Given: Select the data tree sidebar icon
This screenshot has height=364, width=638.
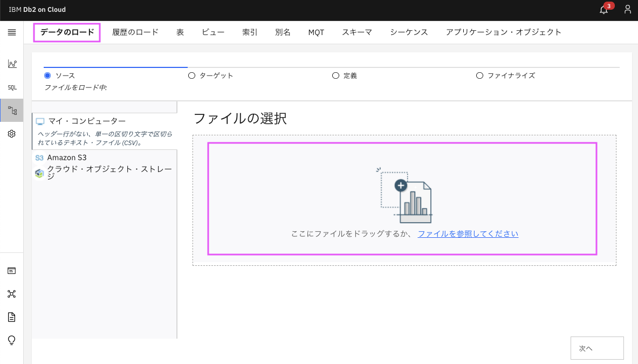Looking at the screenshot, I should [x=12, y=110].
